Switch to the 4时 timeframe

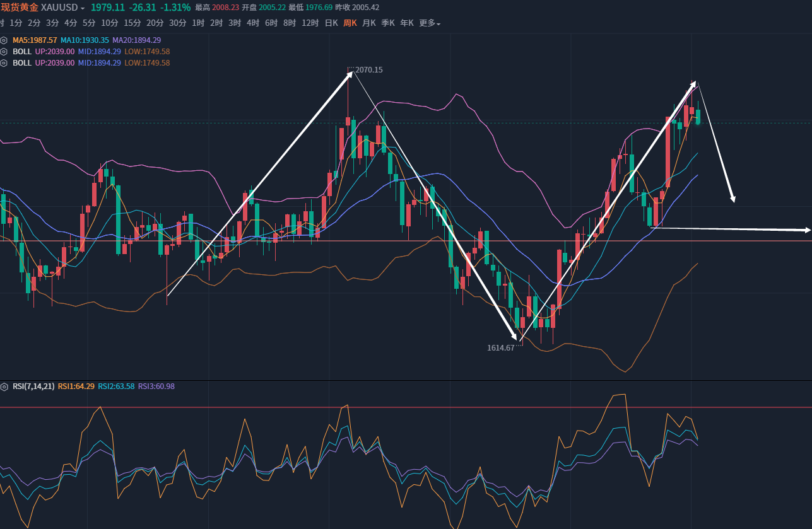point(253,23)
